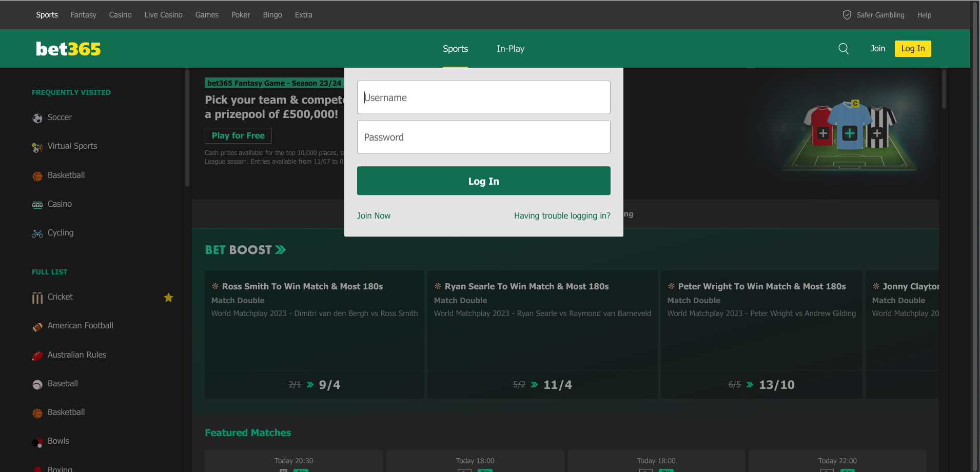Click the Basketball icon under Frequently Visited
The image size is (980, 472).
(37, 176)
